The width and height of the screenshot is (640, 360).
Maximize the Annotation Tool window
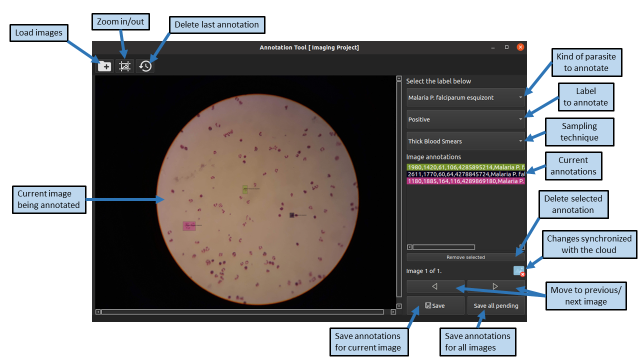[x=507, y=47]
